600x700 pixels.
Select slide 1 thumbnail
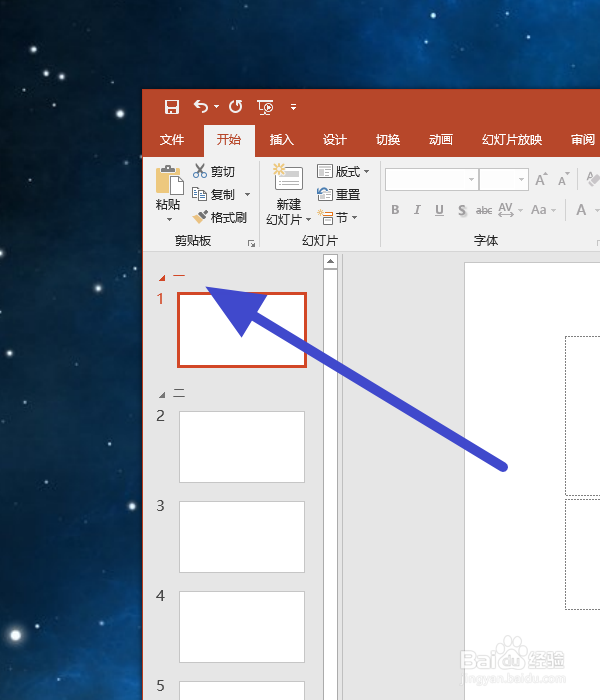(x=242, y=330)
